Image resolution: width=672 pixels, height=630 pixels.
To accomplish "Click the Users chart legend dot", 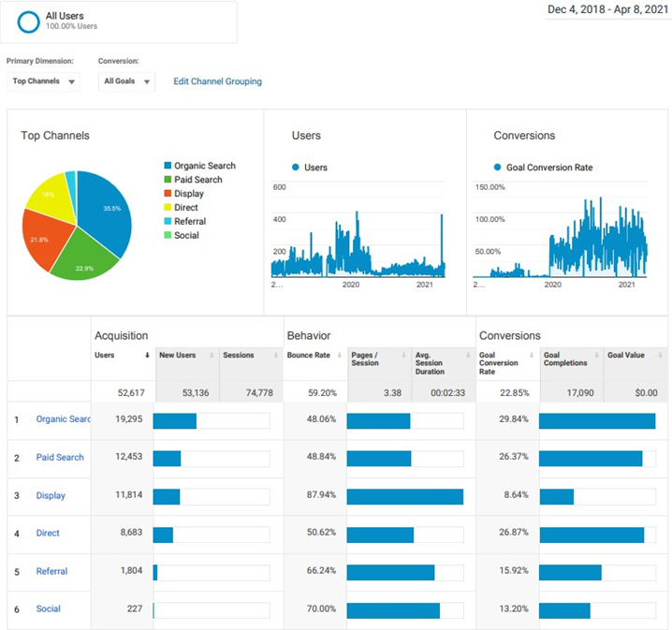I will click(x=295, y=168).
